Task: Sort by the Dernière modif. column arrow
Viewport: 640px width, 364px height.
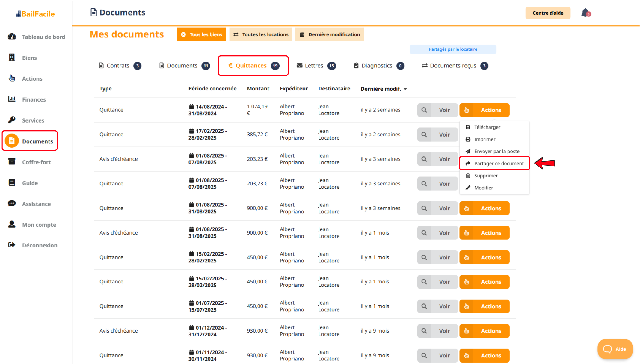Action: 405,89
